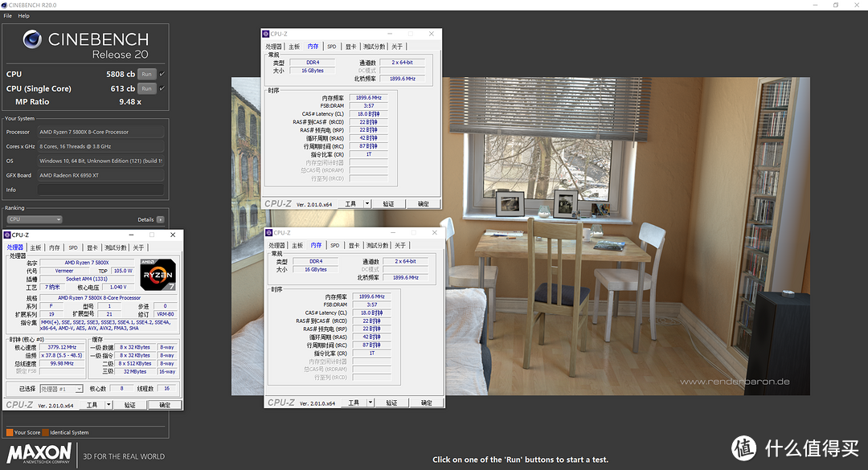Click the GFX Board field AMD Radeon RX 6950 XT
Image resolution: width=868 pixels, height=470 pixels.
coord(100,175)
